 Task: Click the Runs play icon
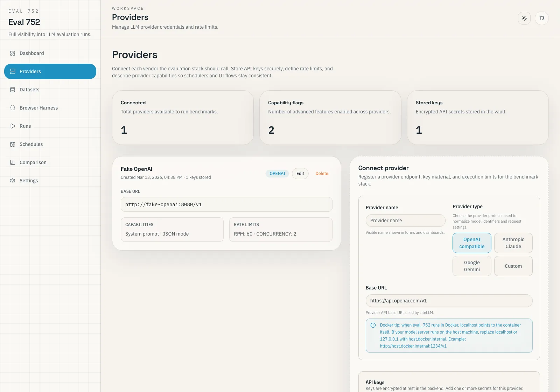click(13, 126)
